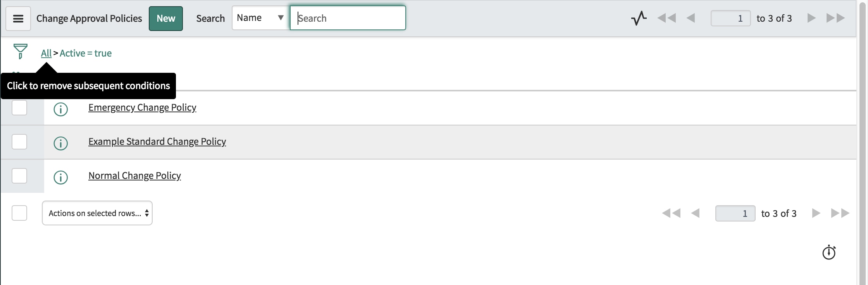Open the info icon beside Normal Change Policy

click(60, 178)
